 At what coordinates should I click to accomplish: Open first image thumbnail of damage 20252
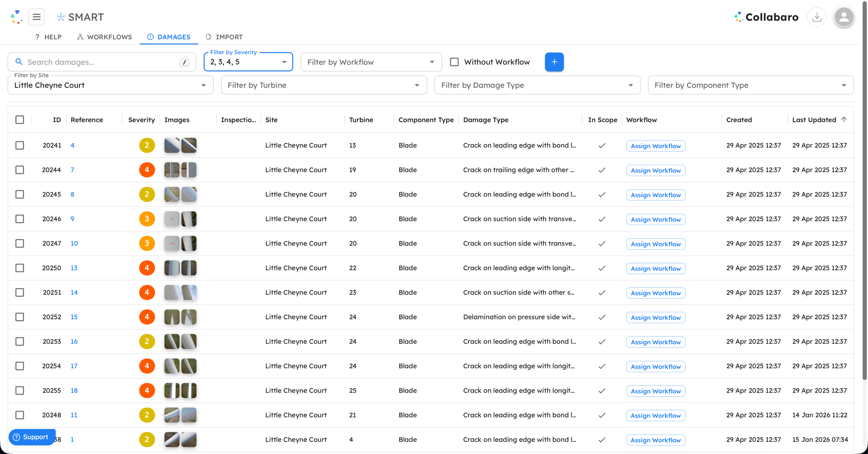click(x=172, y=317)
